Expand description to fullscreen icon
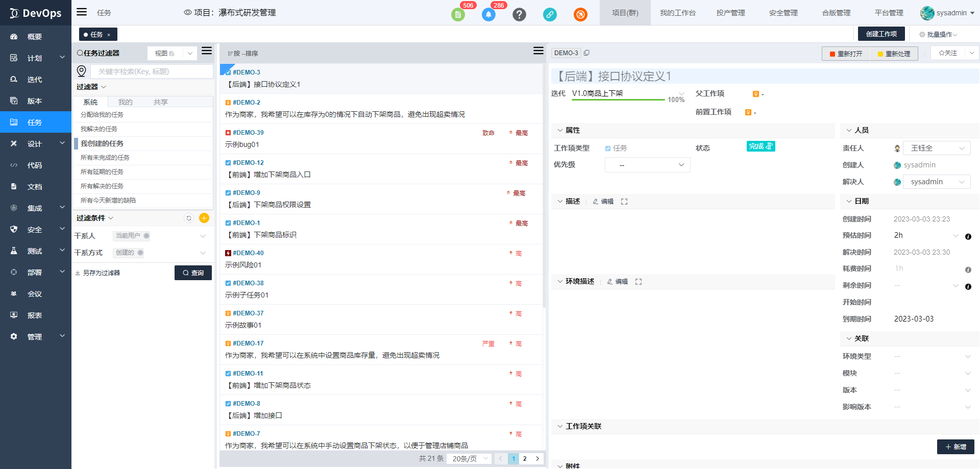 coord(624,202)
